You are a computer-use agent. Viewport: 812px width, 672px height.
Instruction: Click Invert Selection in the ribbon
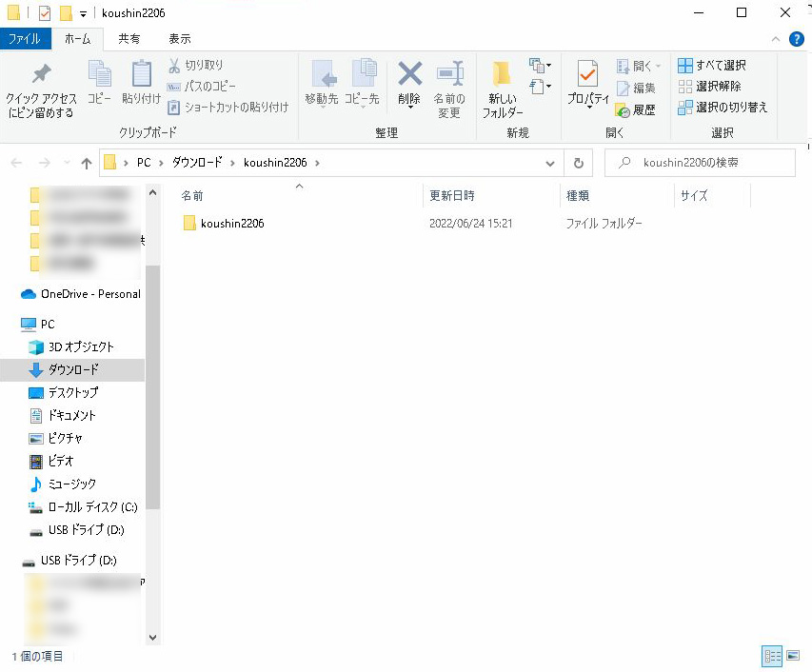click(722, 108)
